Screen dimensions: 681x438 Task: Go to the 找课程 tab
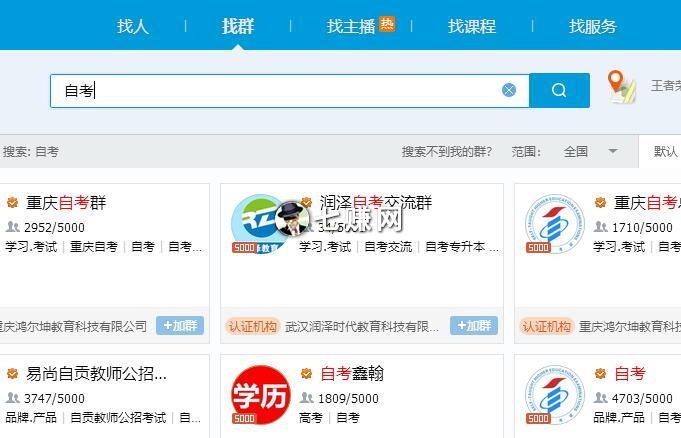pos(472,26)
